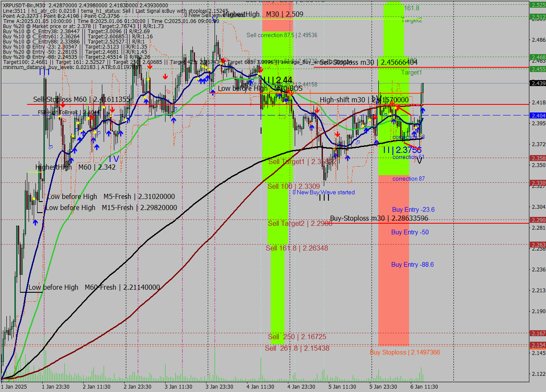Click 'Low before High M15-Fresh | 2.29820000'
Screen dimensions: 546x392
(x=111, y=208)
